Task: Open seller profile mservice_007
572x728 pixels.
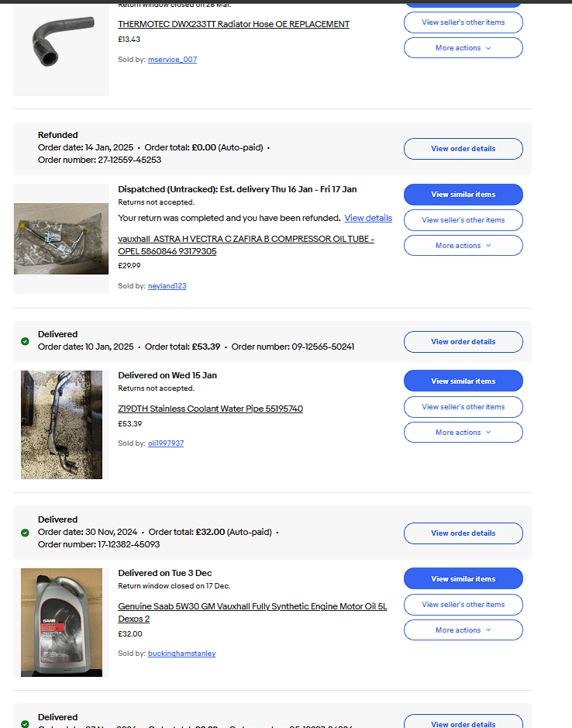Action: tap(172, 60)
